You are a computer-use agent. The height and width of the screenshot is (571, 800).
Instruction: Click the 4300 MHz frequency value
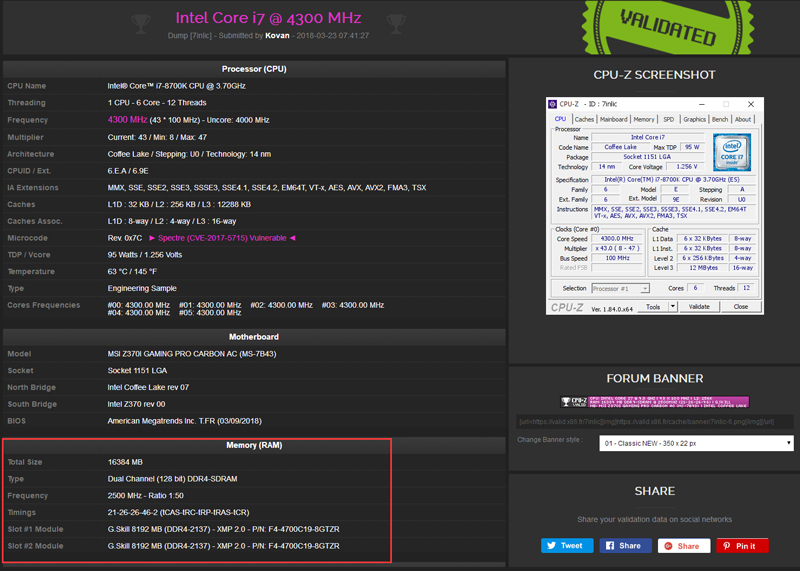click(x=128, y=119)
